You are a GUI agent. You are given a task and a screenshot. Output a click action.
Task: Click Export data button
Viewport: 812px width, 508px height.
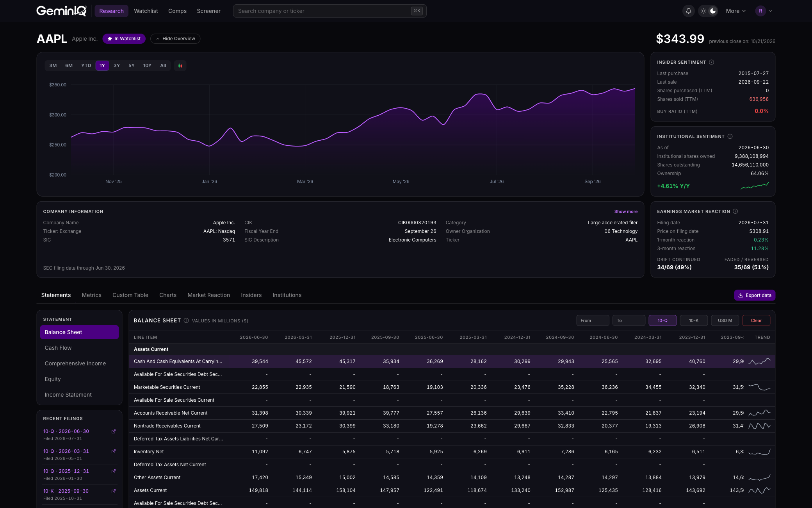[755, 295]
